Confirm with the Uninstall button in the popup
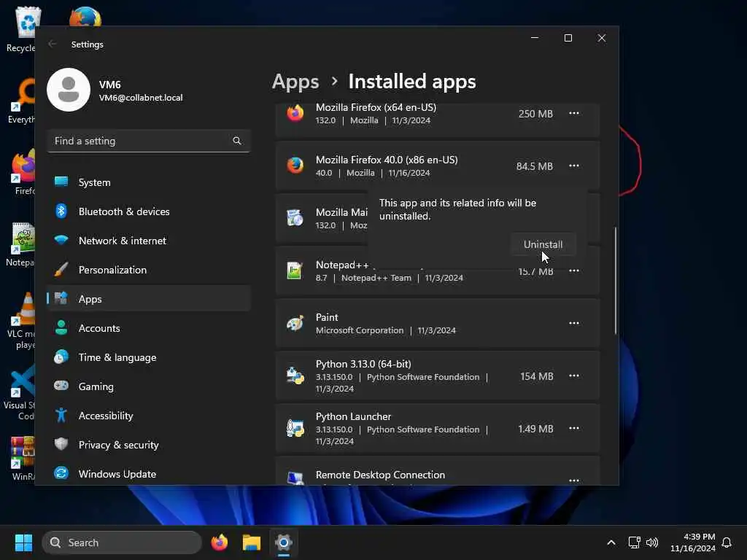Image resolution: width=747 pixels, height=560 pixels. (543, 244)
